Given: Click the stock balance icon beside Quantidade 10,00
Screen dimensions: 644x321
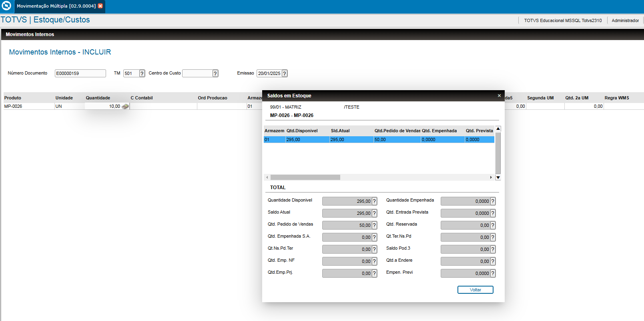Looking at the screenshot, I should 125,106.
